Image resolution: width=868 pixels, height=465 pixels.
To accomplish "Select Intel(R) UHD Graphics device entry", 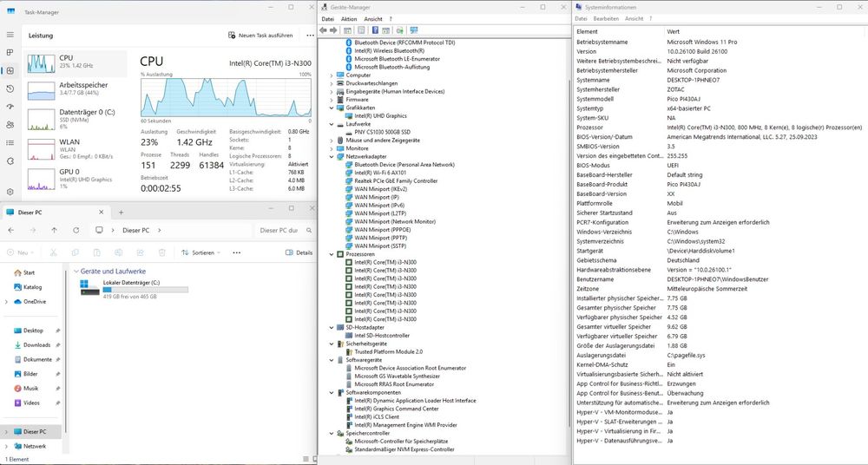I will (380, 115).
